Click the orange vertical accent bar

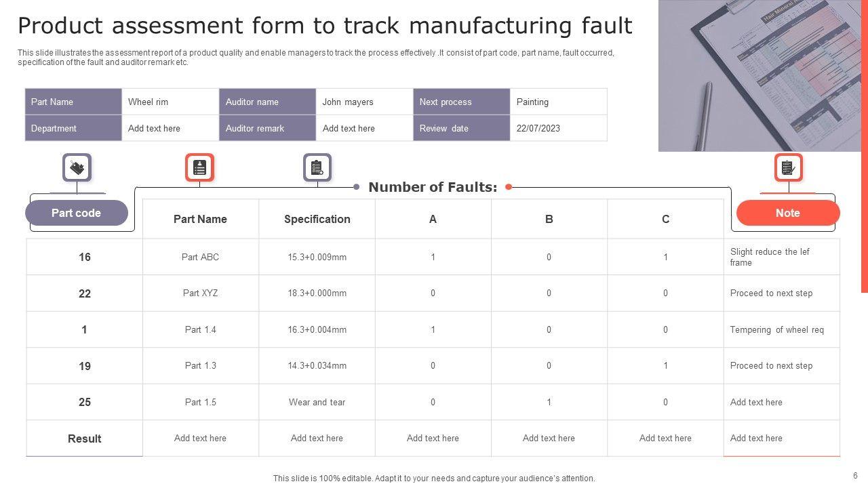865,146
